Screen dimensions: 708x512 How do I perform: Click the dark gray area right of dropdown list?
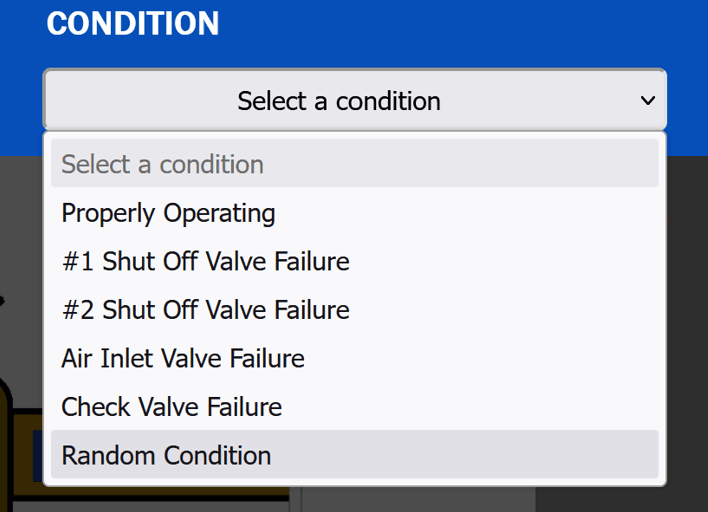point(688,300)
